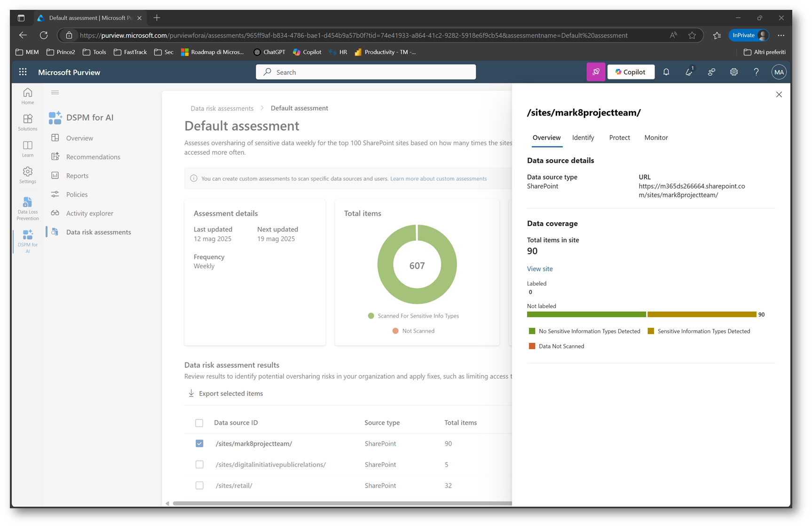Open Recommendations in DSPM menu

(93, 157)
